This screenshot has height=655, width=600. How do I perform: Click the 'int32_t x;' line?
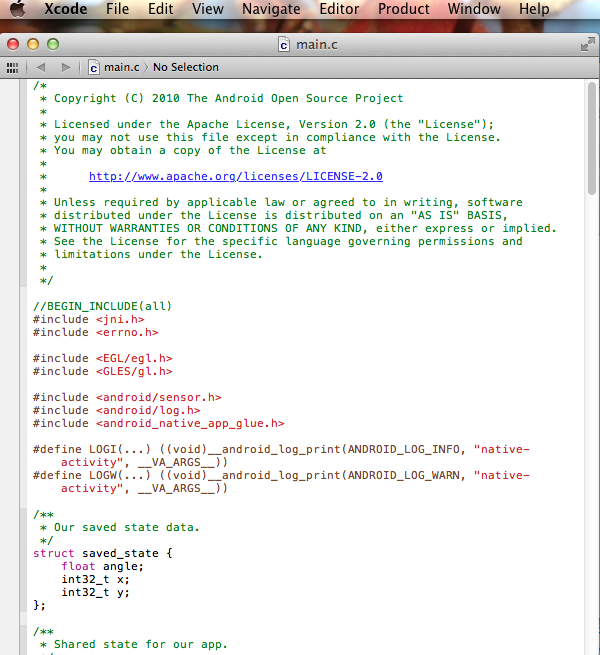tap(96, 579)
